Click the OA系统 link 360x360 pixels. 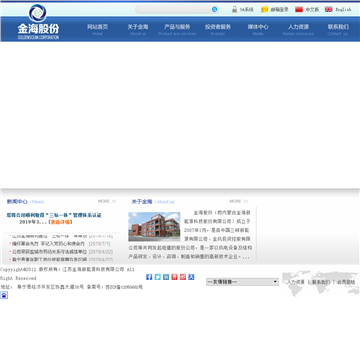[247, 10]
